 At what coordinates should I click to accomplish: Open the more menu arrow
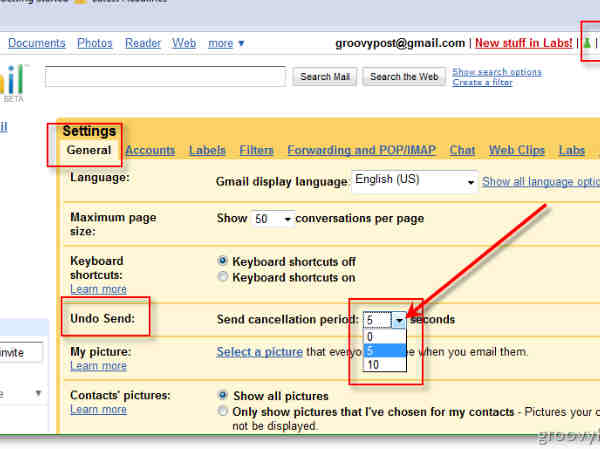click(241, 43)
